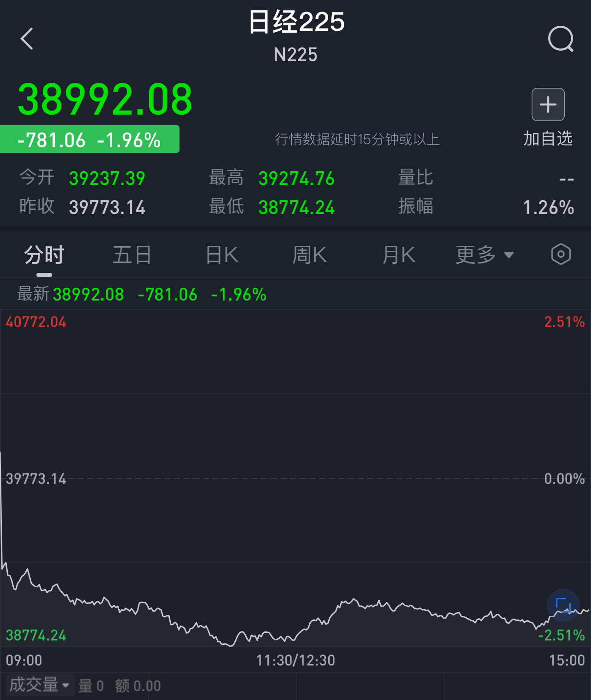Screen dimensions: 591x700
Task: Tap the 量 0 volume readout
Action: (91, 686)
